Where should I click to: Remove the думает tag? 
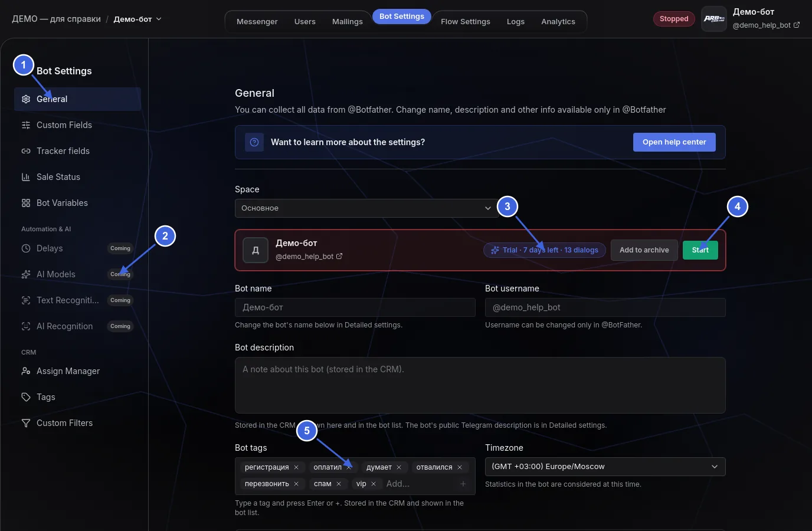(399, 467)
